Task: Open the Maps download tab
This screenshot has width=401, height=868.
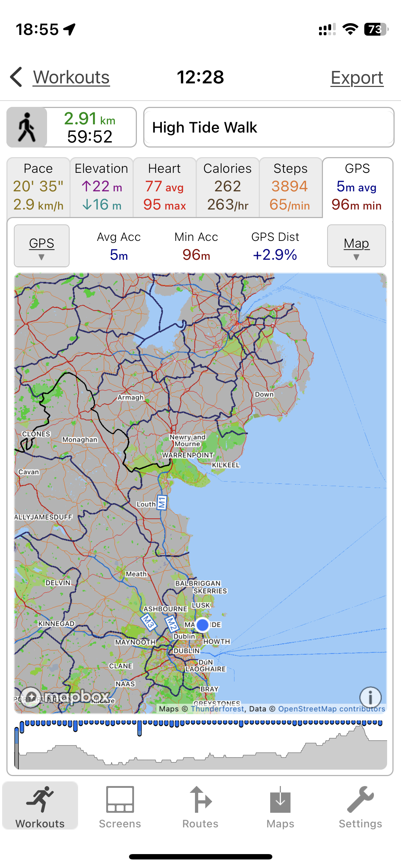Action: coord(280,807)
